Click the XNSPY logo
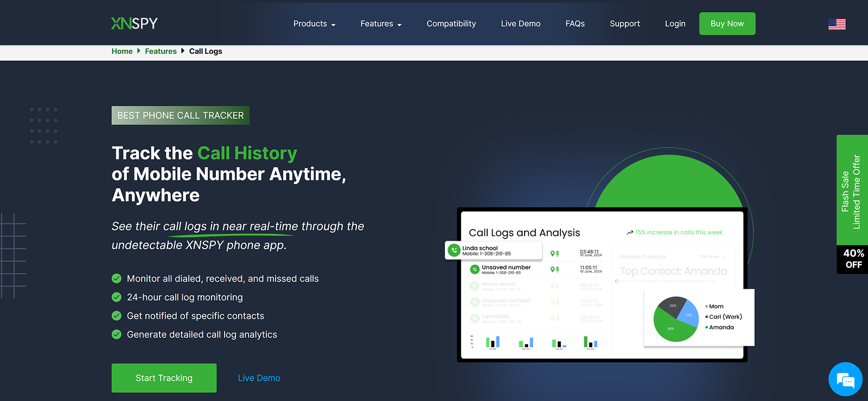 point(134,23)
